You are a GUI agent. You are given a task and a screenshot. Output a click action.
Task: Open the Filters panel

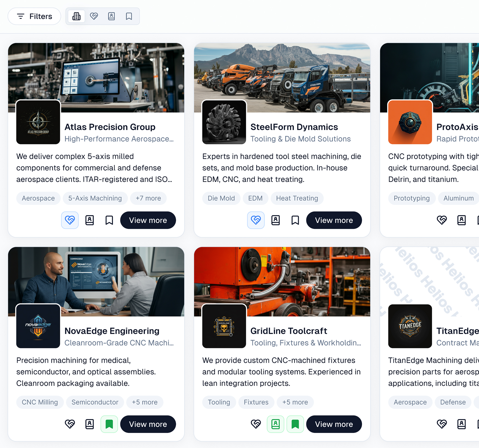pyautogui.click(x=34, y=16)
